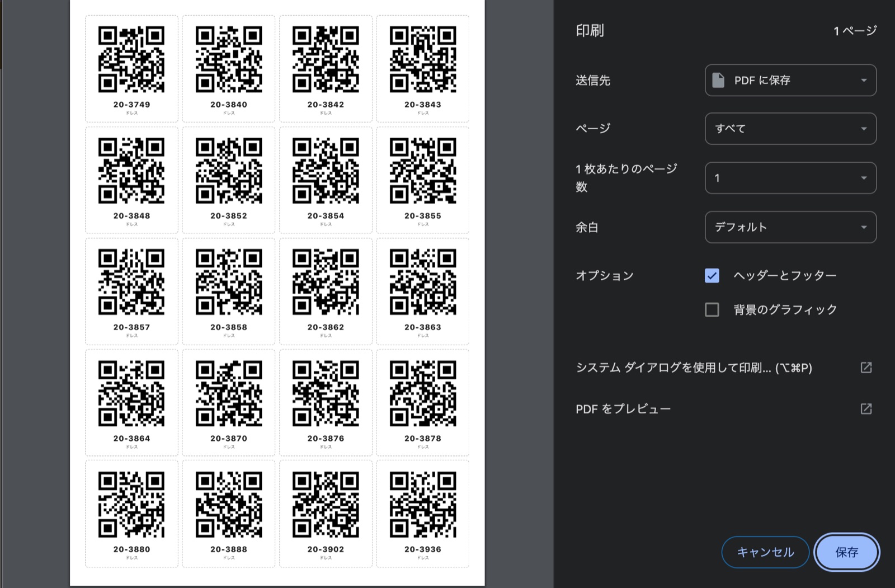Click the QR code labeled 20-3880
The width and height of the screenshot is (895, 588).
pos(131,505)
